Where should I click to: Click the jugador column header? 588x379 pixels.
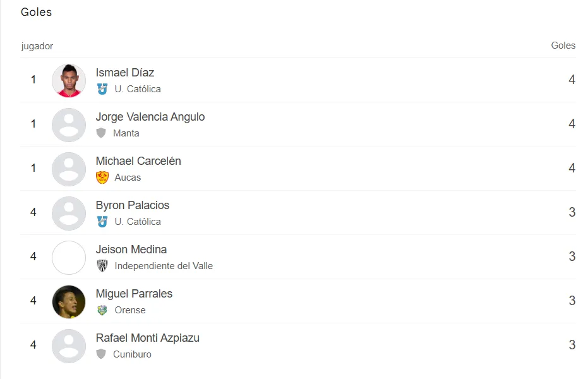pyautogui.click(x=37, y=46)
